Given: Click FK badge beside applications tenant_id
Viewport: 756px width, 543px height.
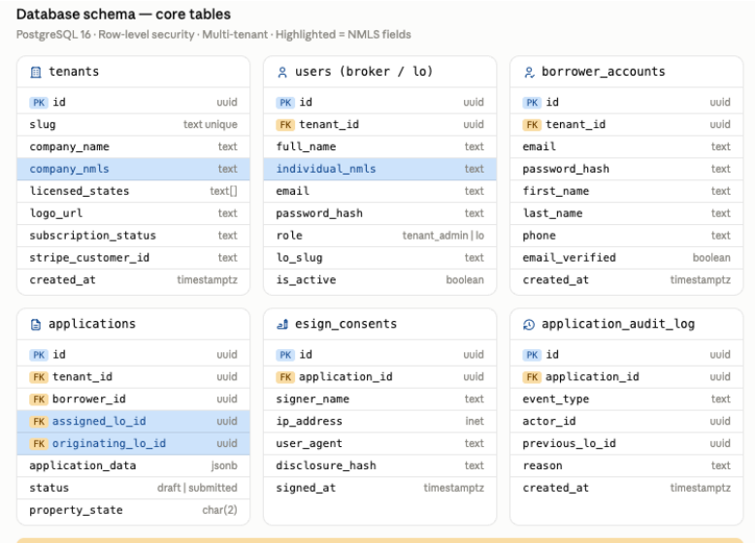Looking at the screenshot, I should click(x=39, y=377).
